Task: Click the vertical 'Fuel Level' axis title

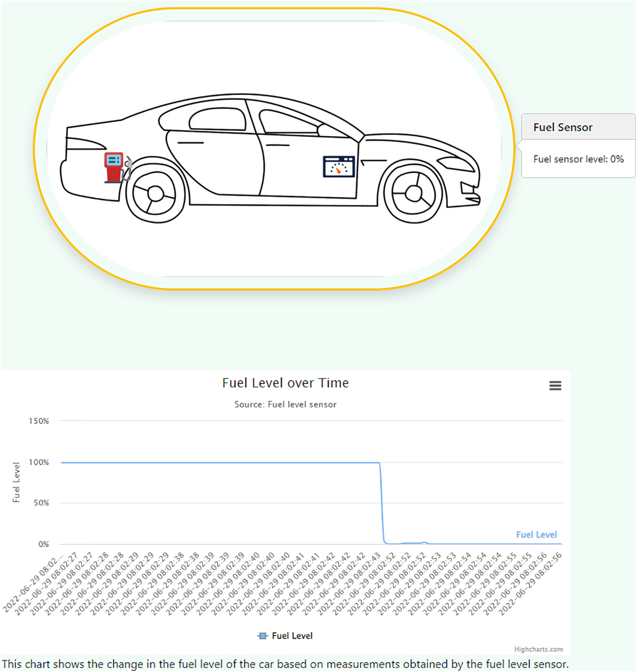Action: pos(16,482)
